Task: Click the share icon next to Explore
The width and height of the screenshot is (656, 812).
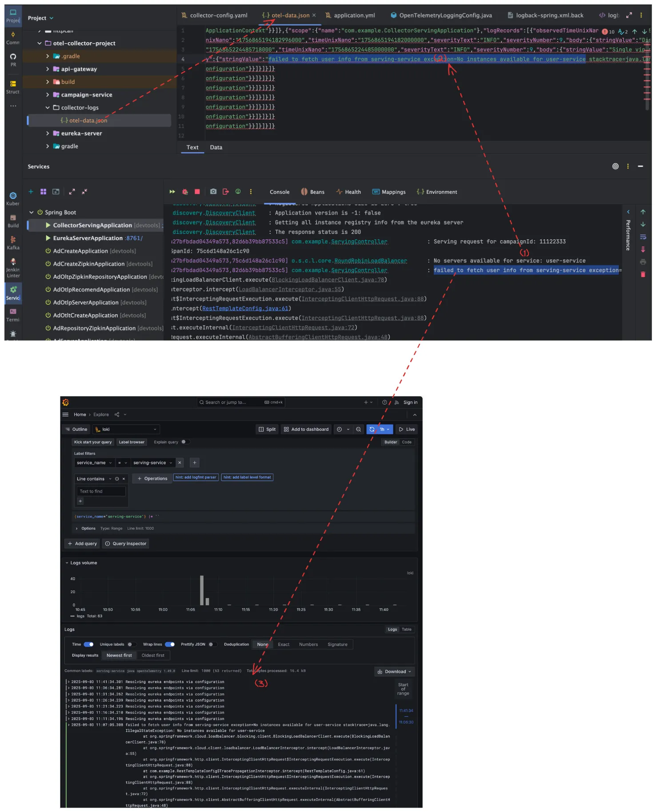Action: [117, 414]
